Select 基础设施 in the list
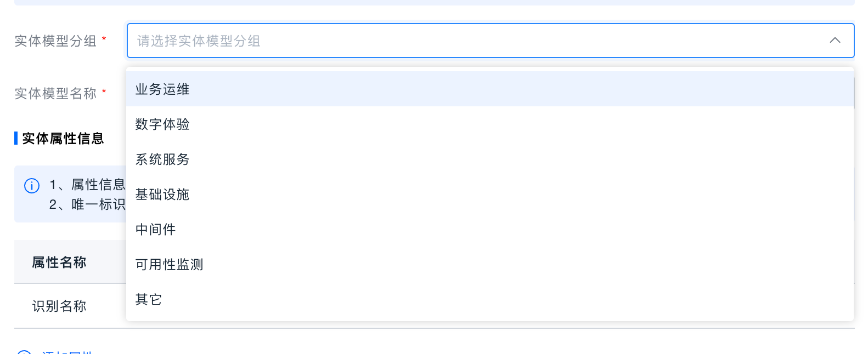Screen dimensions: 868x354 pos(162,195)
